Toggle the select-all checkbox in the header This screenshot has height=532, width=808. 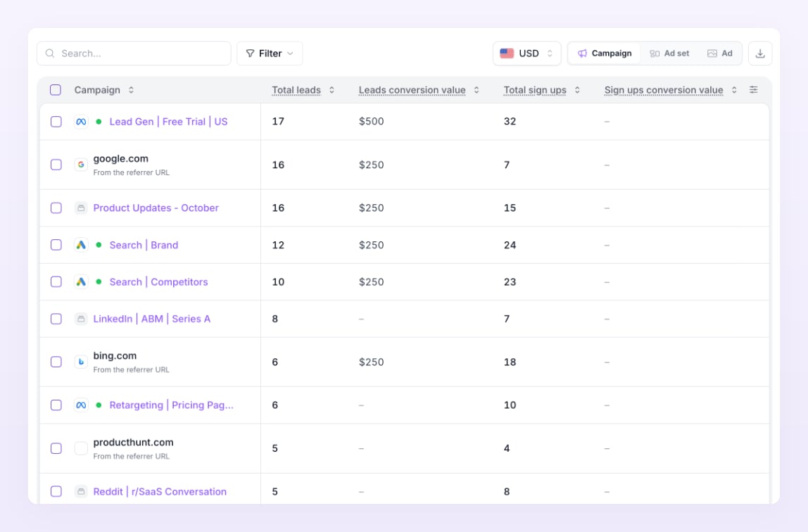(x=56, y=90)
